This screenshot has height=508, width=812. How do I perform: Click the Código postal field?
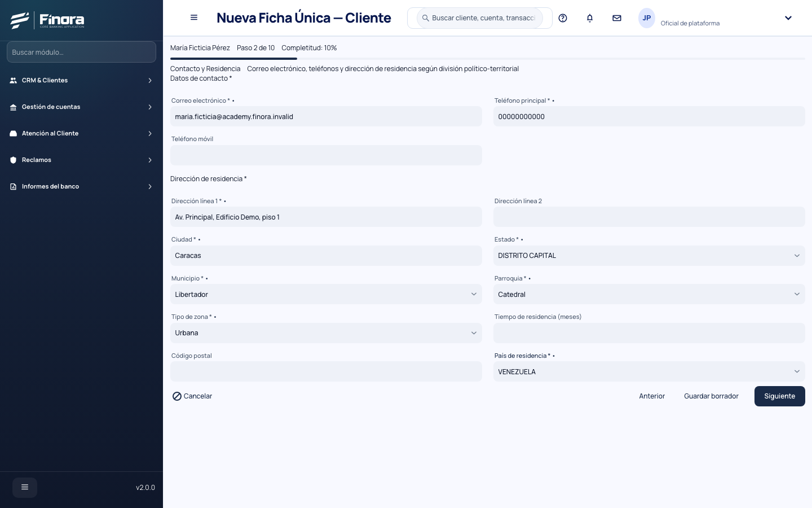tap(326, 371)
